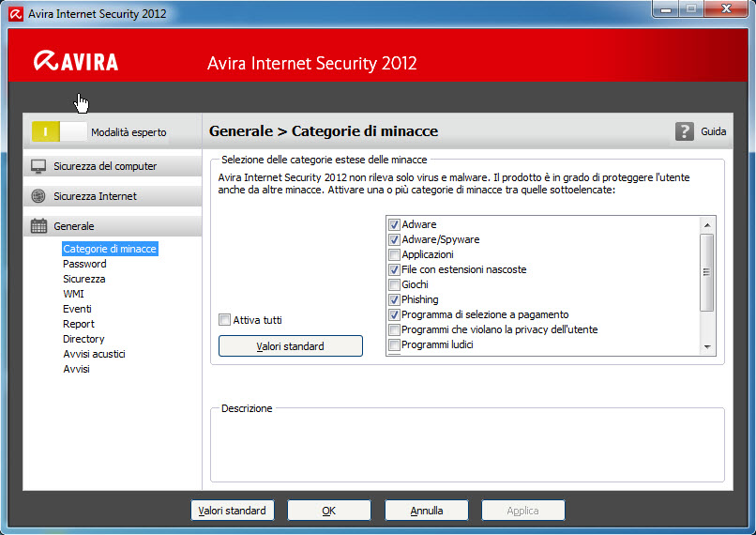Enable the Applicazioni checkbox

(x=394, y=254)
